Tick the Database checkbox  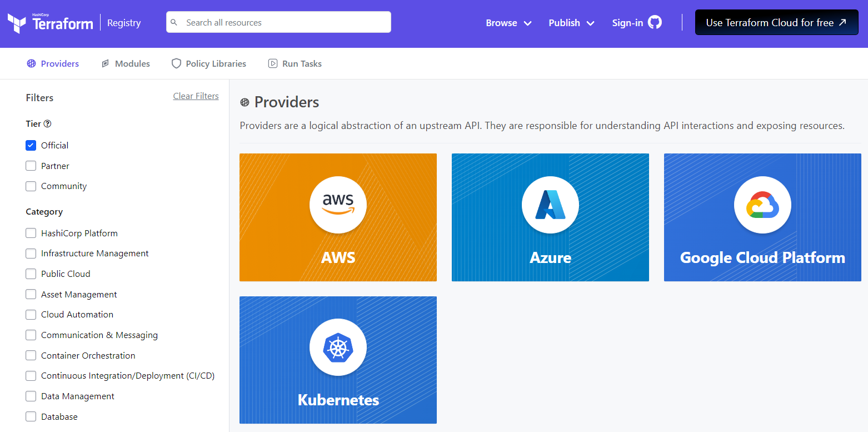[31, 416]
